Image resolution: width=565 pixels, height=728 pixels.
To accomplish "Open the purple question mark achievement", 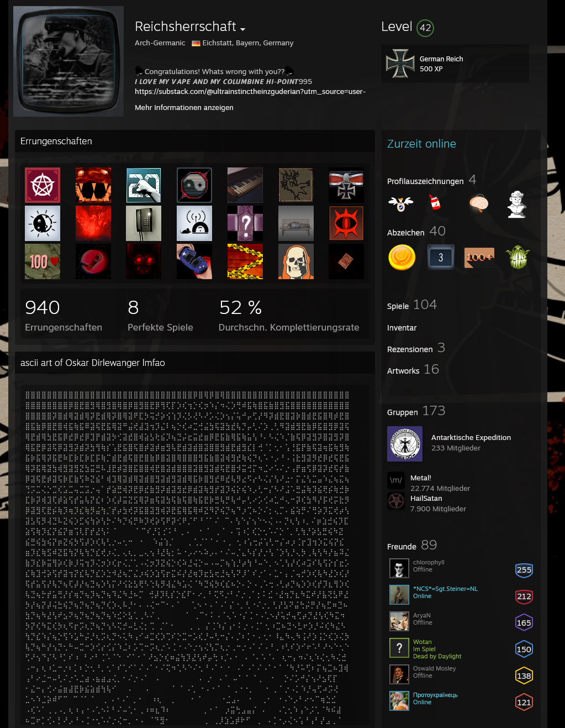I will pos(245,223).
